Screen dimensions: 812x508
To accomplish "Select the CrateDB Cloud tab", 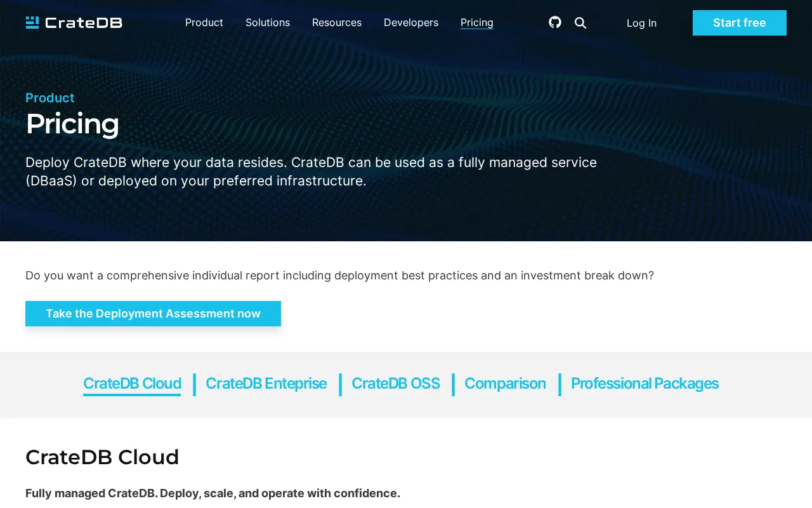I will (132, 384).
